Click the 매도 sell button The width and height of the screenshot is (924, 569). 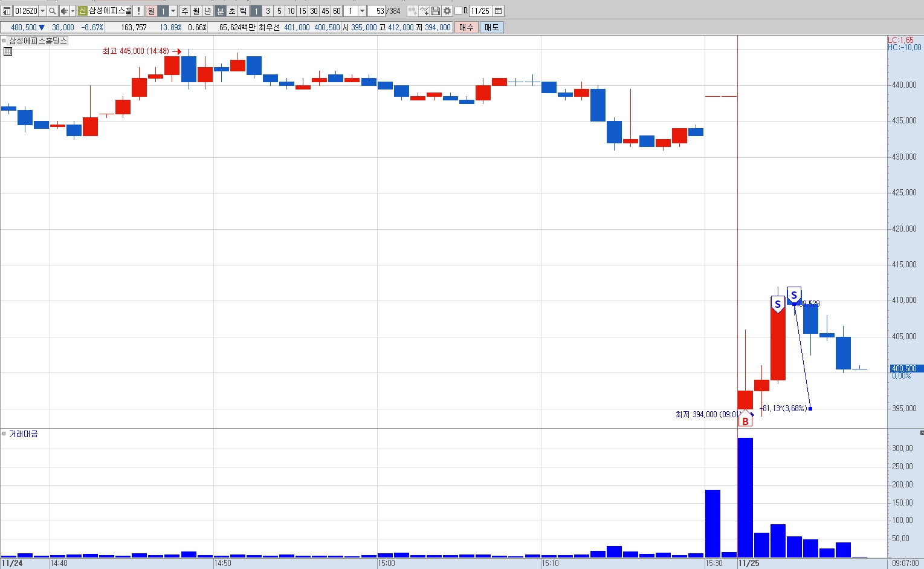(x=491, y=27)
